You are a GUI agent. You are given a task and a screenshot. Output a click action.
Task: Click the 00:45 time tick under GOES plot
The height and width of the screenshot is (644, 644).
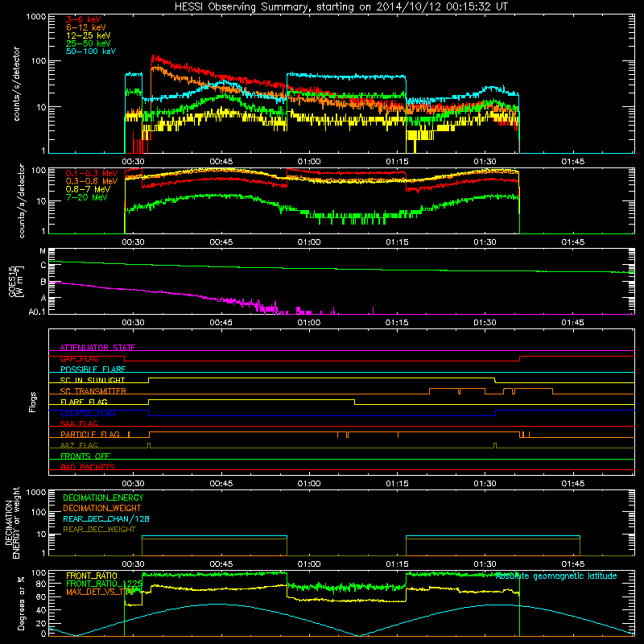pos(221,323)
